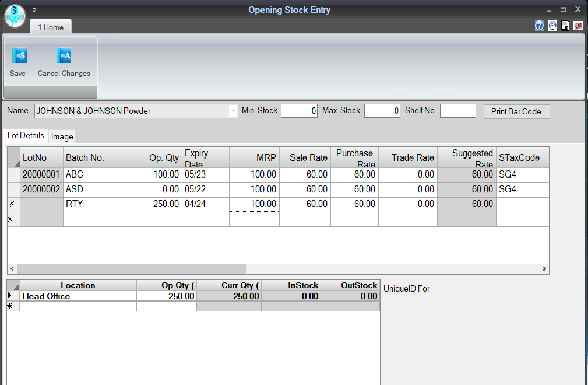
Task: Click the Batch No. column header
Action: click(x=93, y=157)
